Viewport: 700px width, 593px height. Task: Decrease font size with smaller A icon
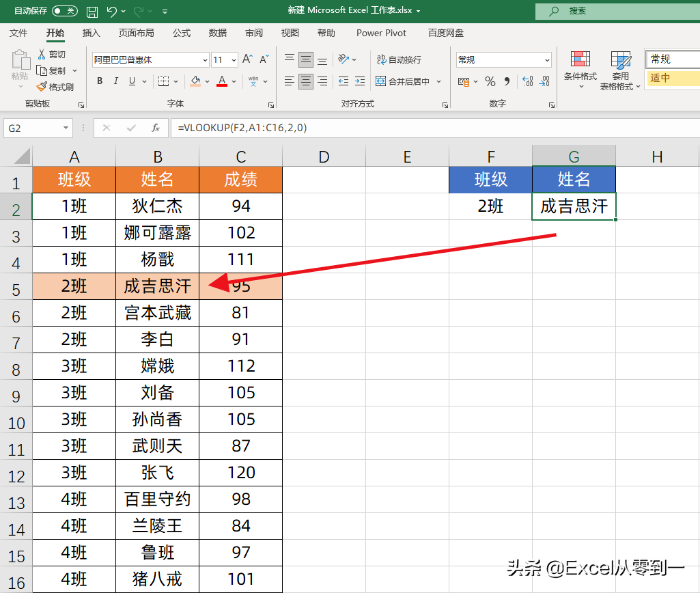coord(264,59)
